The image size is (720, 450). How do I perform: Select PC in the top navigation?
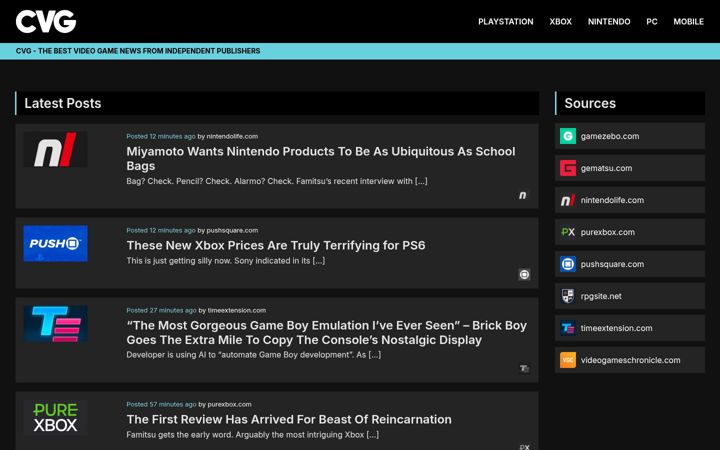(x=652, y=22)
